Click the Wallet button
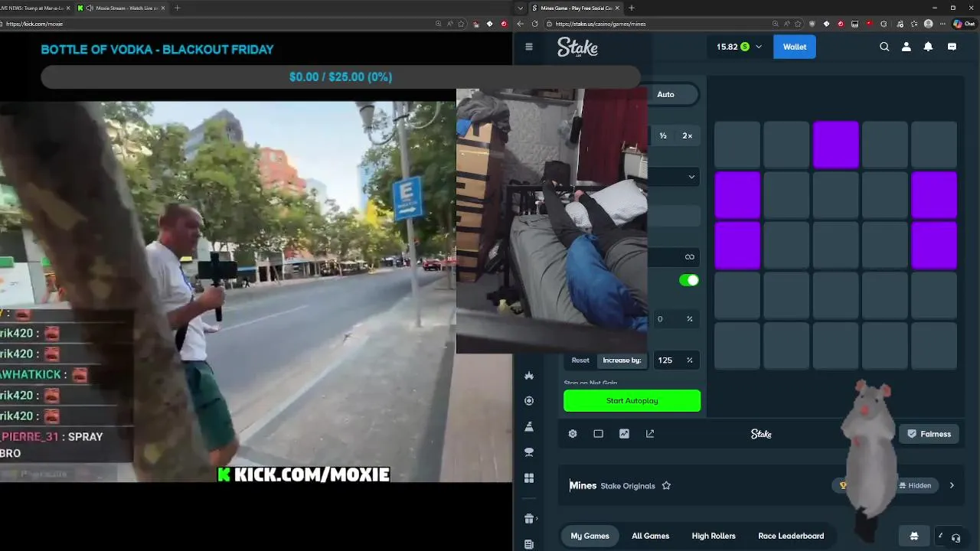Screen dimensions: 980x551 tap(794, 47)
